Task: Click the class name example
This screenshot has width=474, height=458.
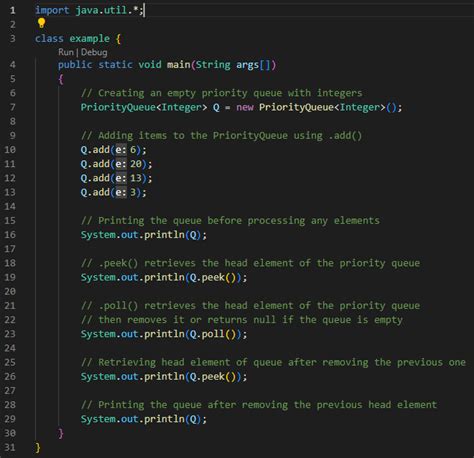Action: point(89,39)
